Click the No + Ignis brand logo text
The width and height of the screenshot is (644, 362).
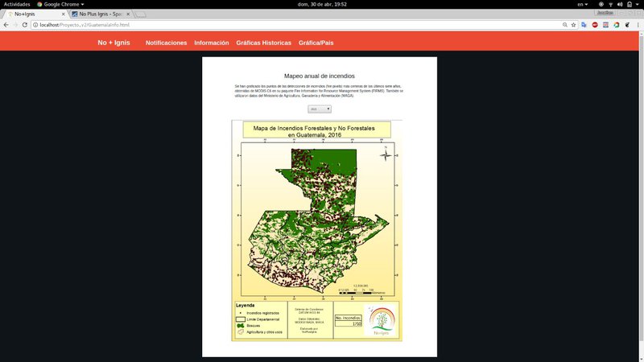click(114, 43)
